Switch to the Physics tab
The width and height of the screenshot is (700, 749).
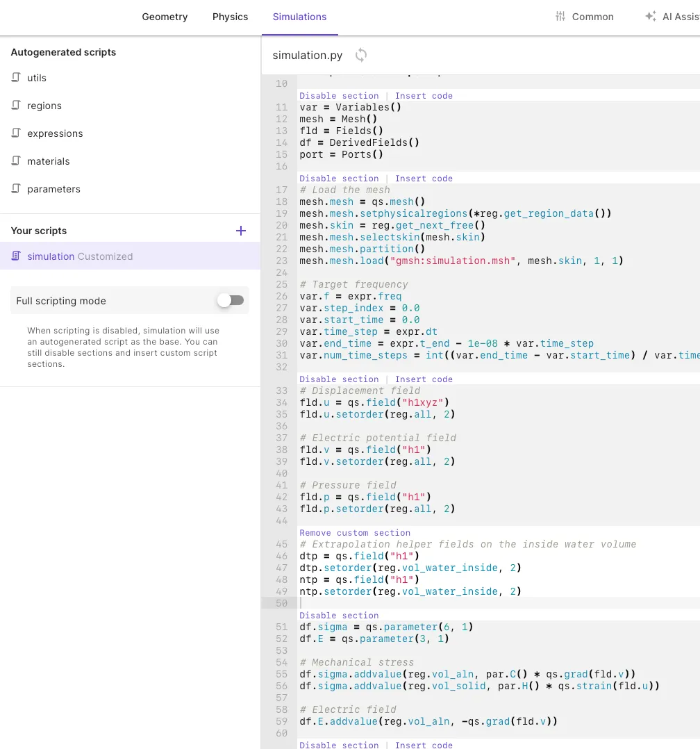(x=230, y=17)
